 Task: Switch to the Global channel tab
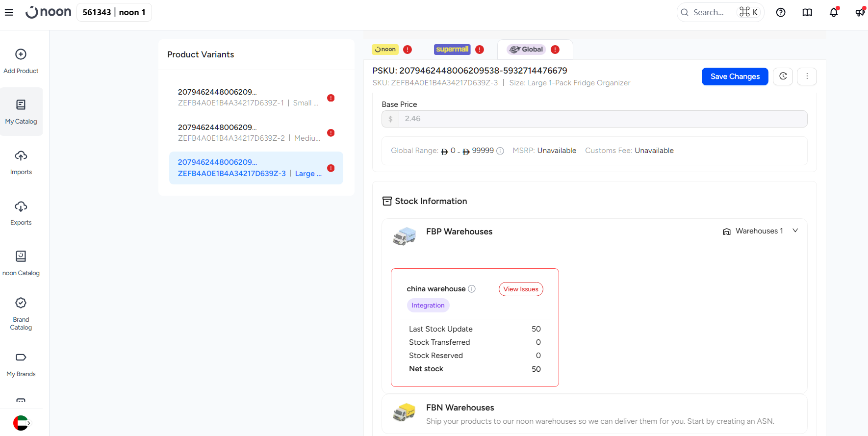click(x=535, y=50)
